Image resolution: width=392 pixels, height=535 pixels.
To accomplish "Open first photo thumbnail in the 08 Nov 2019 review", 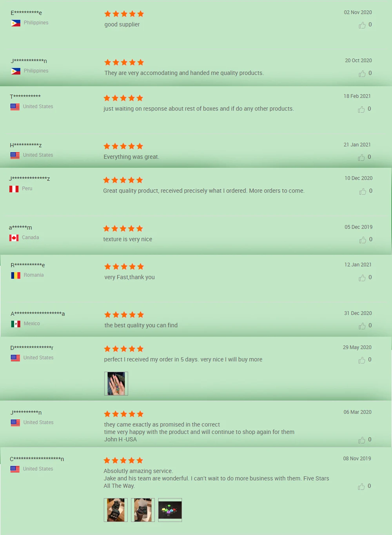I will (x=116, y=510).
